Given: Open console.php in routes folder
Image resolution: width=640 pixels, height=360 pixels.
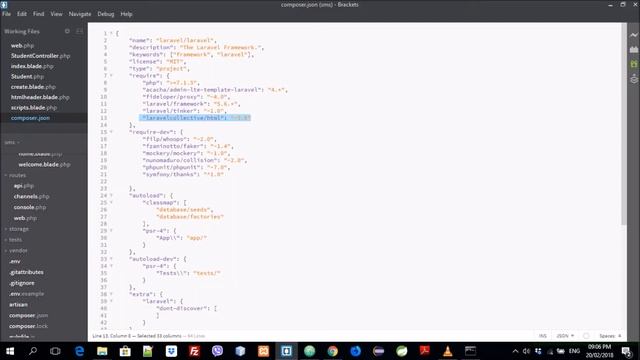Looking at the screenshot, I should tap(30, 207).
